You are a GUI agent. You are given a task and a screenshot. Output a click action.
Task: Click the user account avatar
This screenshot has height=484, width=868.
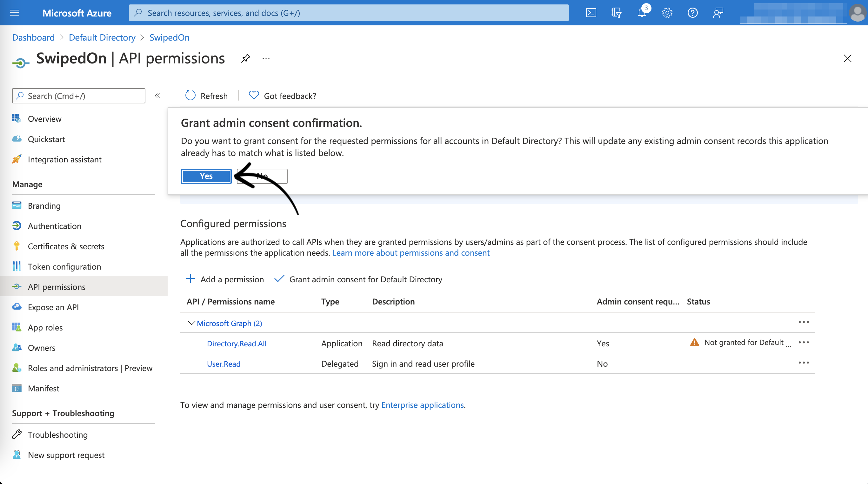[x=858, y=13]
